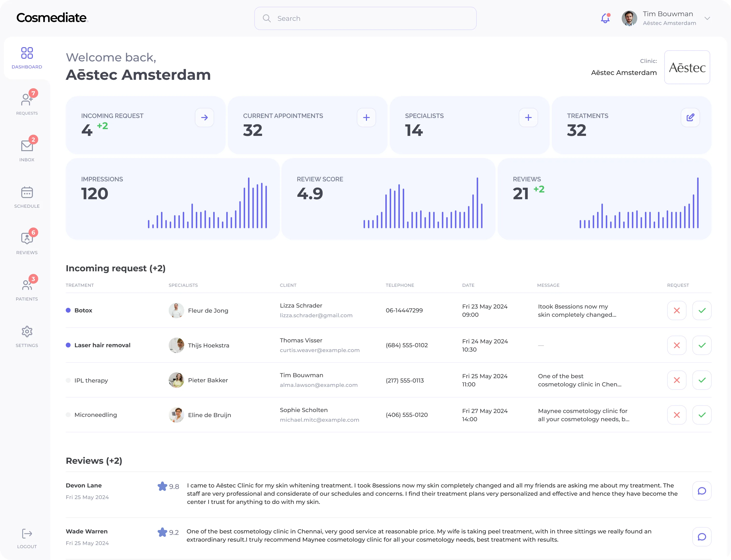Viewport: 731px width, 560px height.
Task: Click Eline de Bruijn's avatar photo
Action: [x=176, y=415]
